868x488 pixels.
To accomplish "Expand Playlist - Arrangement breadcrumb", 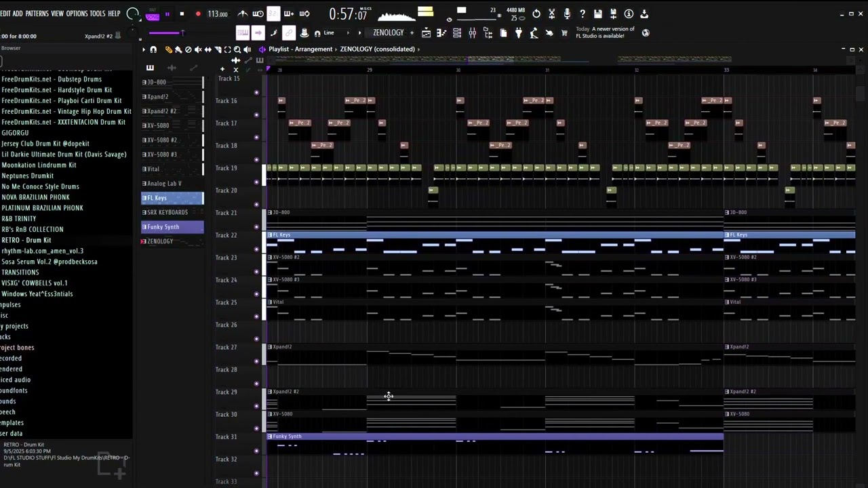I will 300,49.
